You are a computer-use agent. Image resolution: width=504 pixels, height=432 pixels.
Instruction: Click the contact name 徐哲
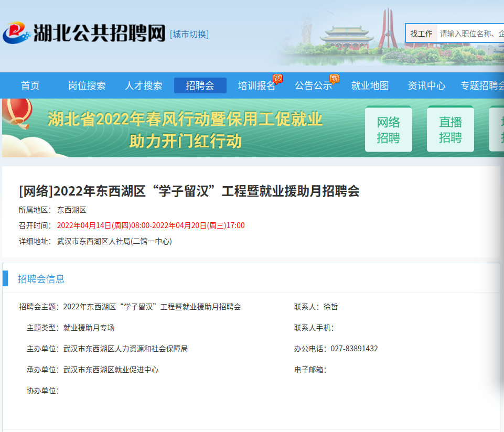tap(330, 307)
